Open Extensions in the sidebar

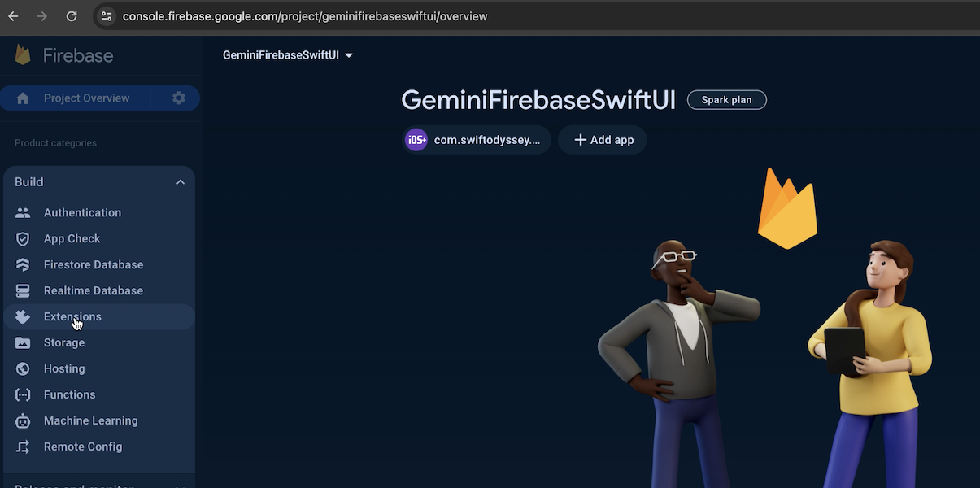coord(72,317)
